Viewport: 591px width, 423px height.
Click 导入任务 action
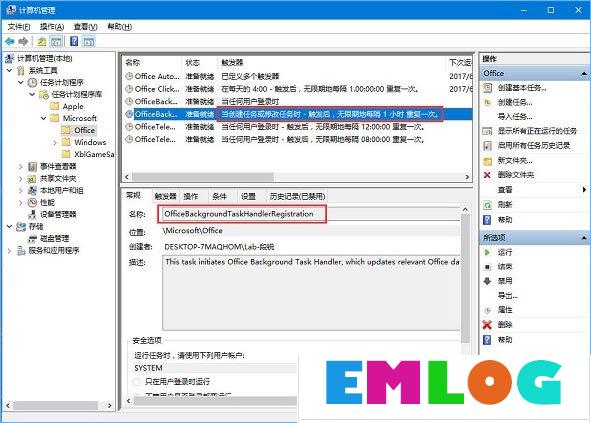pyautogui.click(x=515, y=116)
